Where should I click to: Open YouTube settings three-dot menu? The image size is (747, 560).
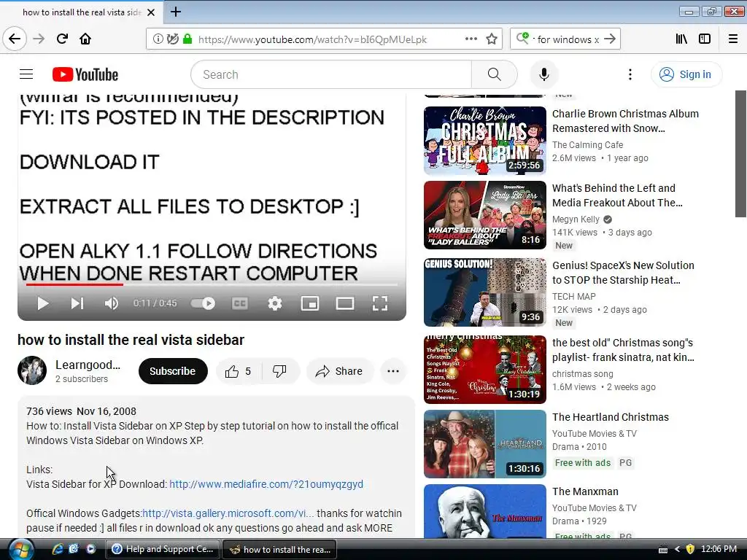(x=630, y=74)
